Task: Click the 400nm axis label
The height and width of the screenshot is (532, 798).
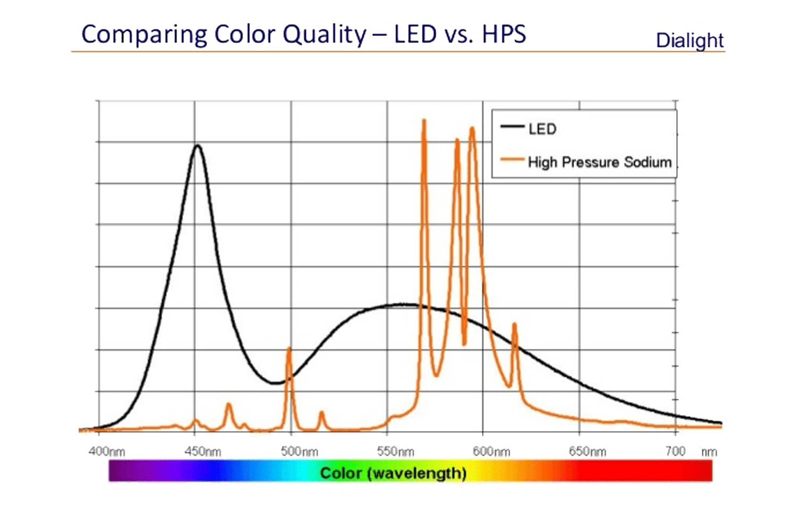Action: 107,452
